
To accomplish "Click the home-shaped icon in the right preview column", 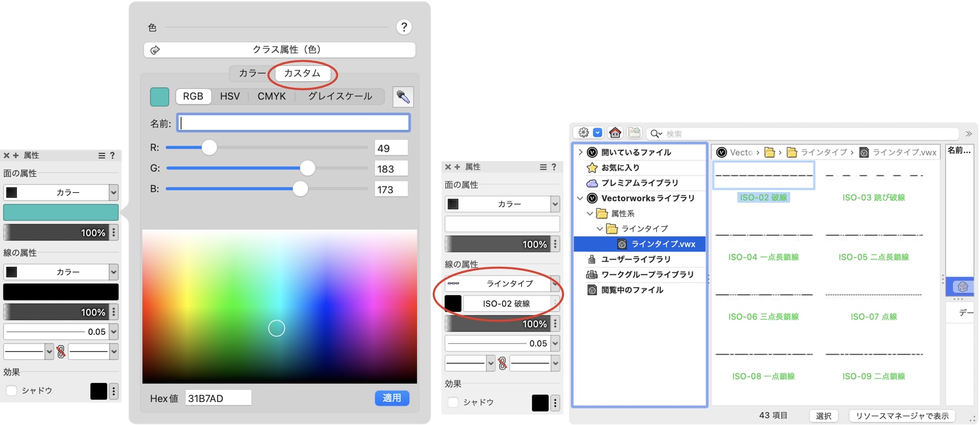I will pos(962,286).
